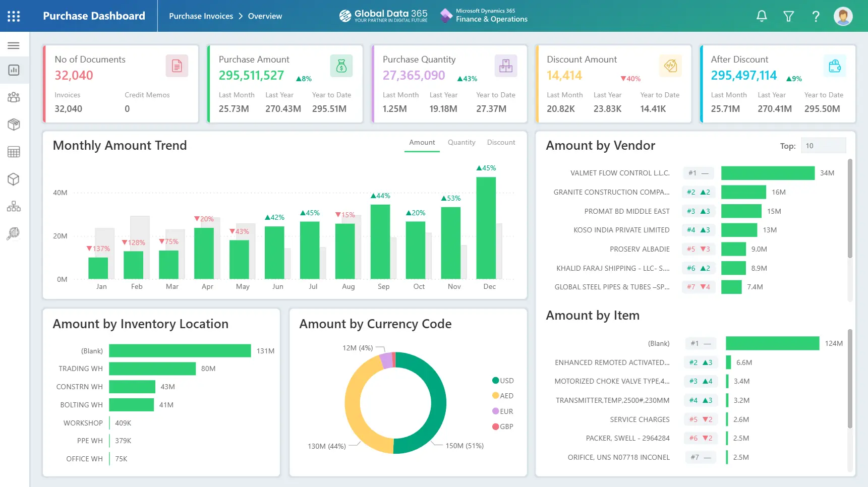Open the hierarchy org-chart sidebar icon

[x=14, y=206]
